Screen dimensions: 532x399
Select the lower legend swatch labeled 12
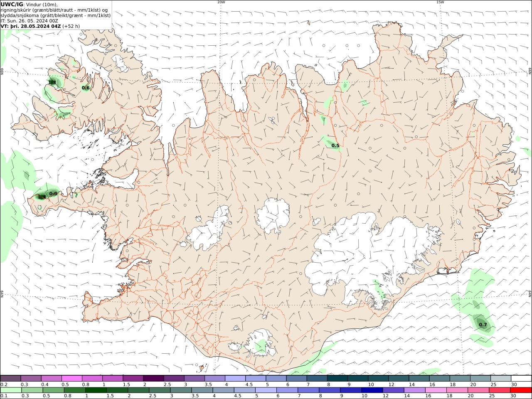[x=393, y=390]
